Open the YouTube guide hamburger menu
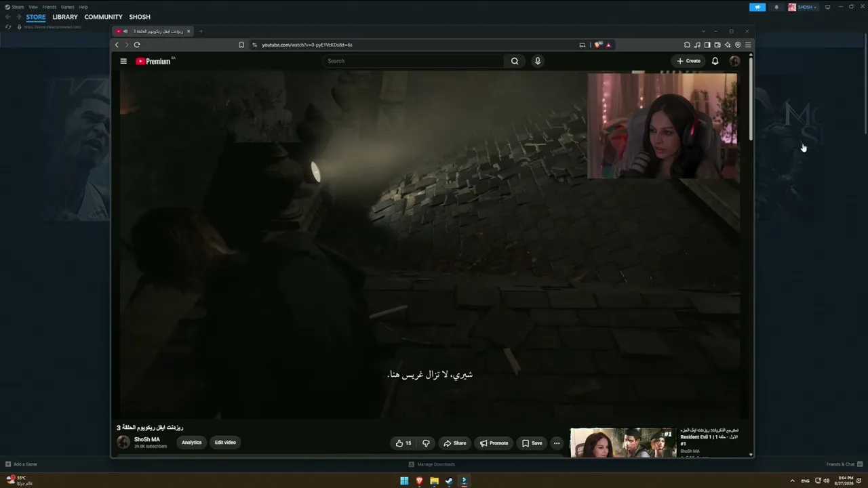 pos(123,61)
